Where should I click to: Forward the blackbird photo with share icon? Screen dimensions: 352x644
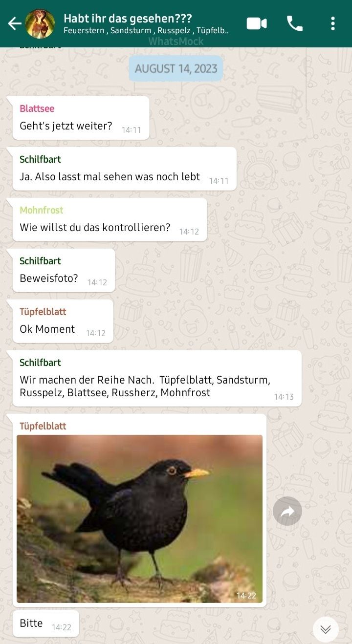[x=287, y=511]
